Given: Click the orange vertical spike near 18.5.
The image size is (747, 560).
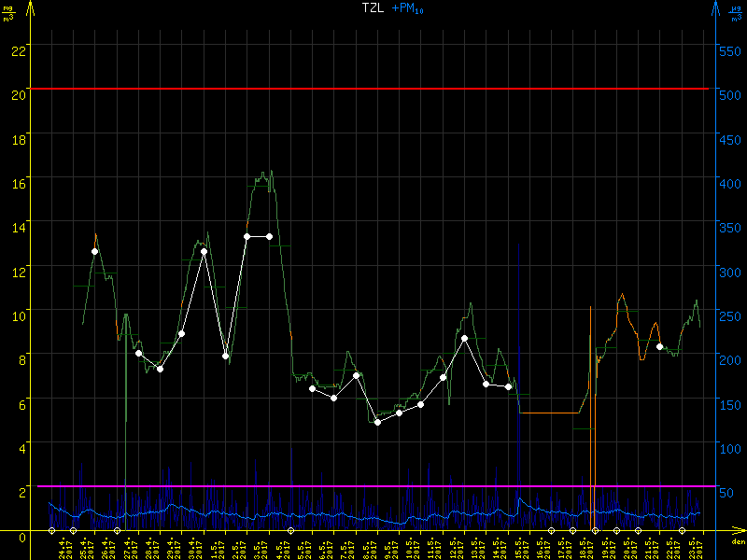Looking at the screenshot, I should 590,392.
